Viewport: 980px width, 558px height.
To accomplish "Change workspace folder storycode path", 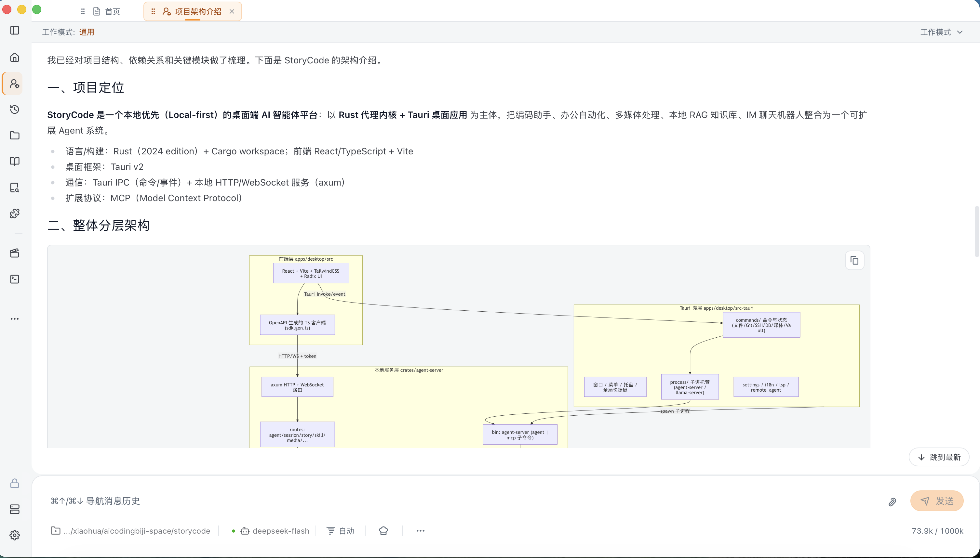I will pos(130,531).
